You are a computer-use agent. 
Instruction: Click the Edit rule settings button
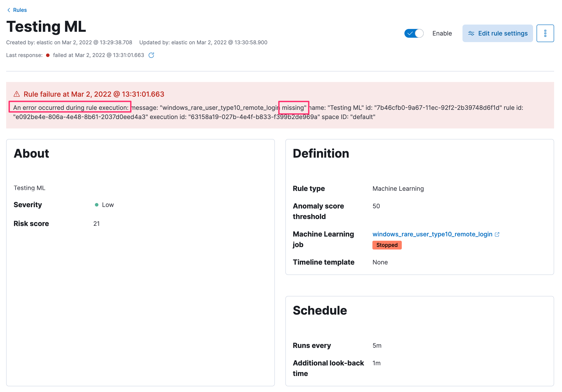click(x=498, y=33)
